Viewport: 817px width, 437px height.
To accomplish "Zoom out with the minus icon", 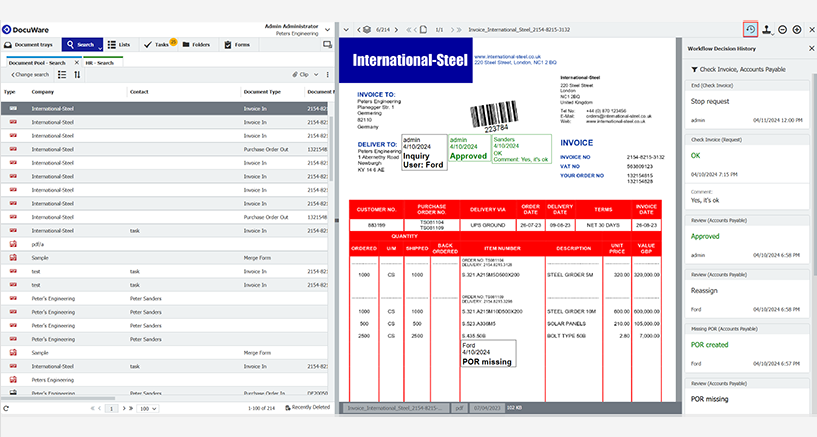I will [x=782, y=30].
